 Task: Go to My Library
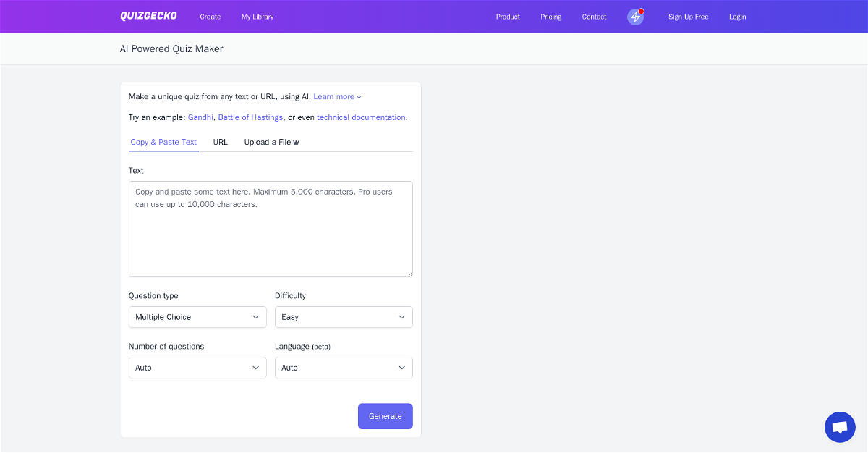[x=258, y=17]
